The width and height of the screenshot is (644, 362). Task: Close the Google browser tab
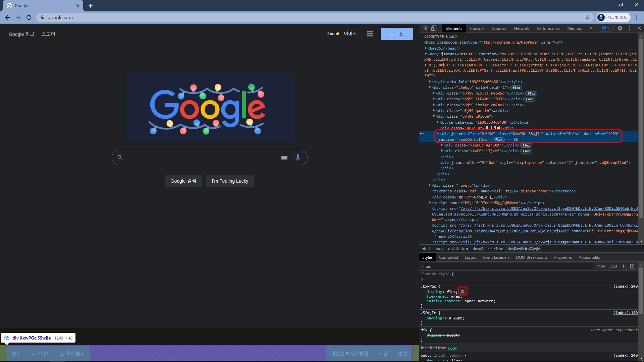click(x=78, y=6)
